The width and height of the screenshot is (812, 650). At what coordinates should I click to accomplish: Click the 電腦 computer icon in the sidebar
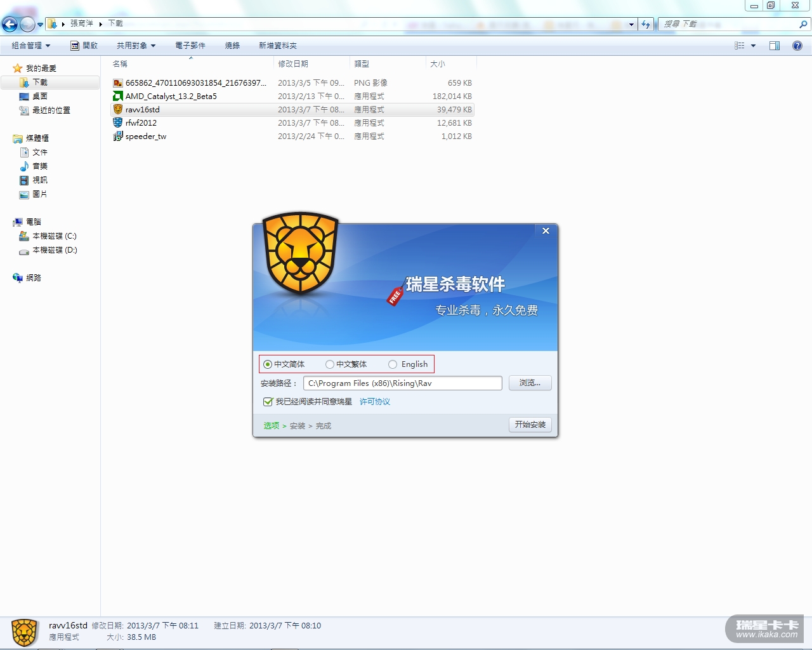click(18, 222)
